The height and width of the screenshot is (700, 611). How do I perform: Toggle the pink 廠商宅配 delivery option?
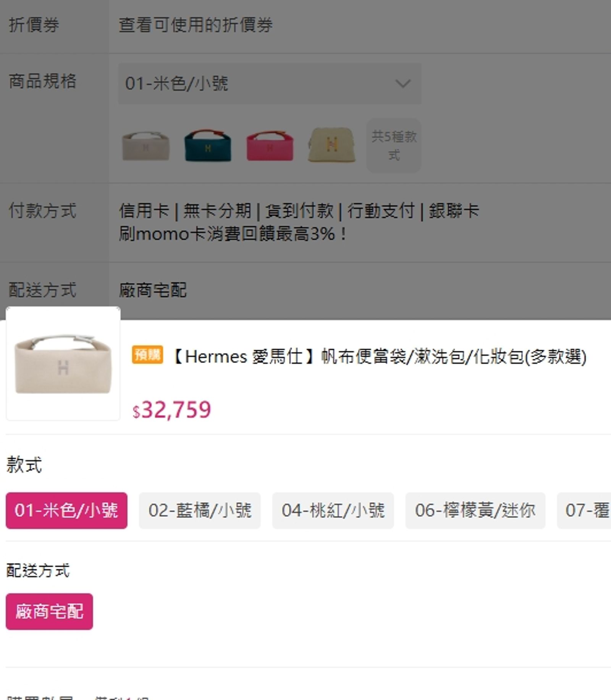point(49,611)
